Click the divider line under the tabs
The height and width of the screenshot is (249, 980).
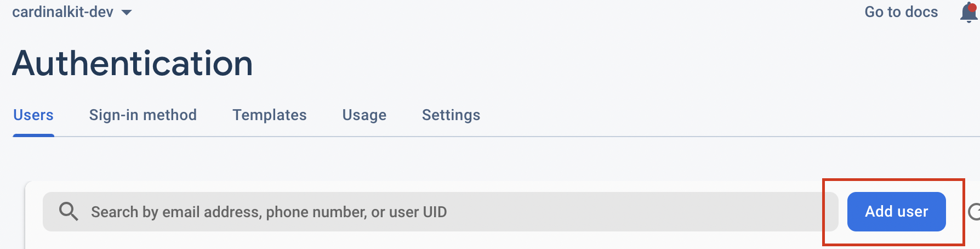(x=548, y=137)
